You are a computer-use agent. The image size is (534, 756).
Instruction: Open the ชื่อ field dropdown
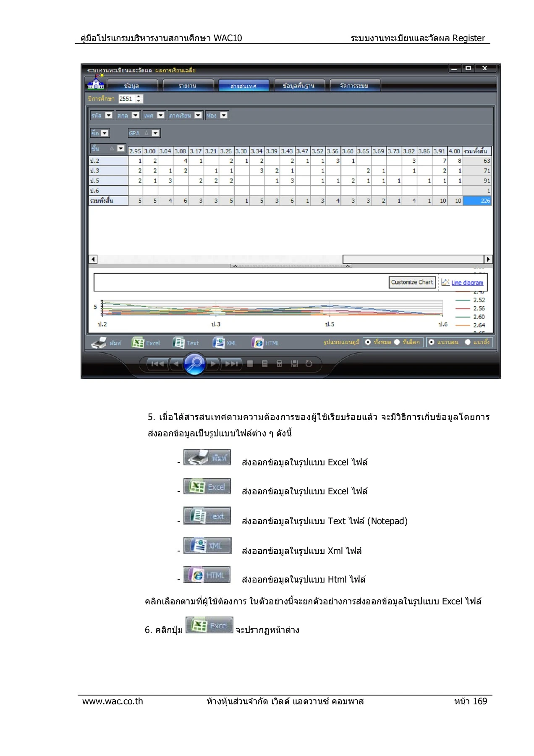(105, 133)
